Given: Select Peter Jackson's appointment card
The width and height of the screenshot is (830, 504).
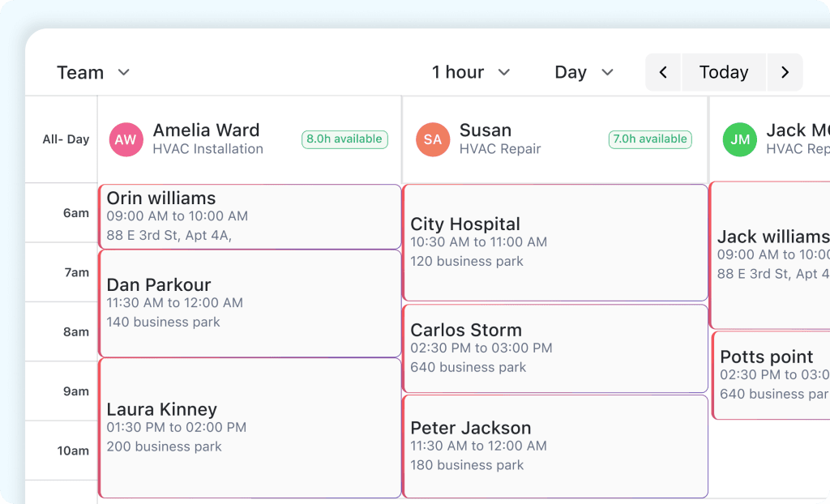Looking at the screenshot, I should pos(554,446).
